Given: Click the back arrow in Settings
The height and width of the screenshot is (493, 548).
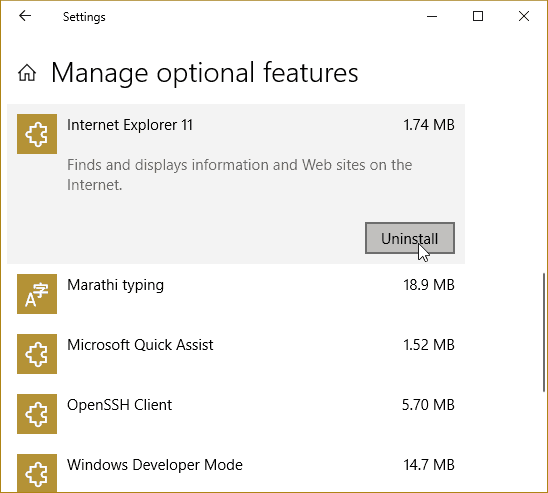Looking at the screenshot, I should pyautogui.click(x=25, y=16).
